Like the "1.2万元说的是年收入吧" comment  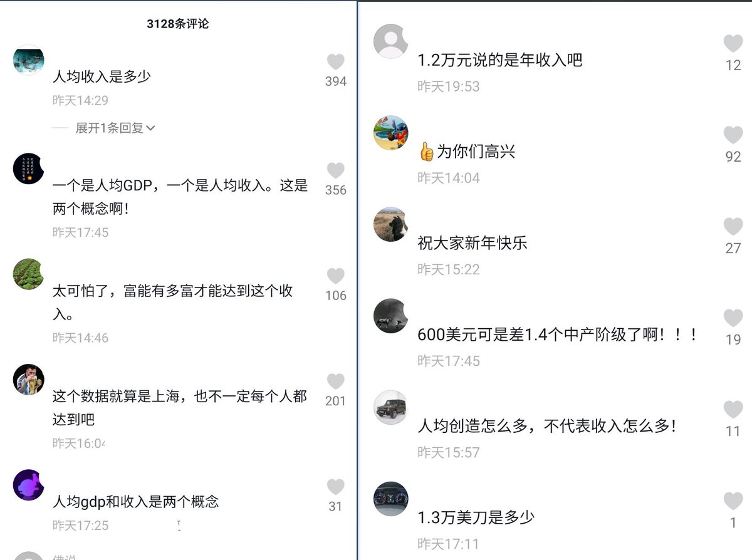click(733, 43)
